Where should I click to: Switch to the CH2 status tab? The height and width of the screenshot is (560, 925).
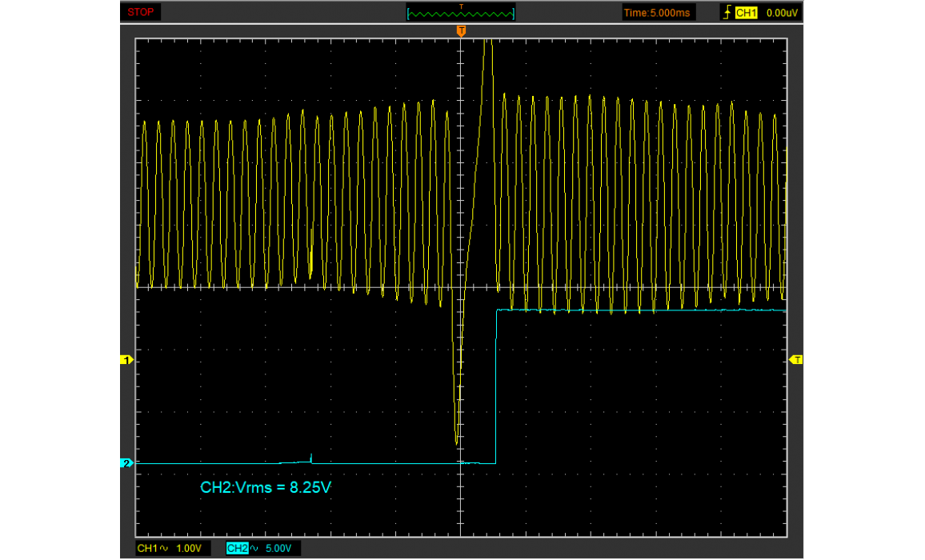click(x=237, y=548)
